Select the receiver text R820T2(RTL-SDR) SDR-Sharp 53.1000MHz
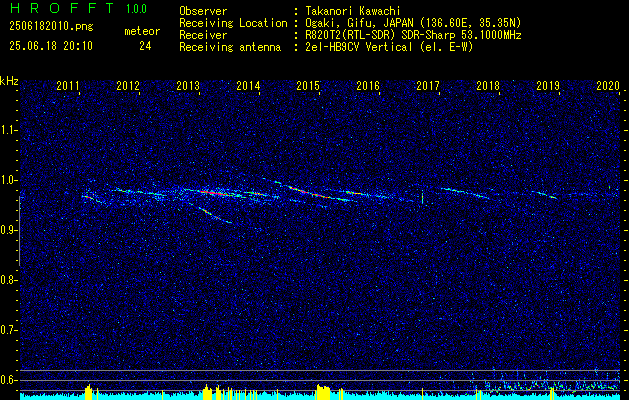 (413, 35)
